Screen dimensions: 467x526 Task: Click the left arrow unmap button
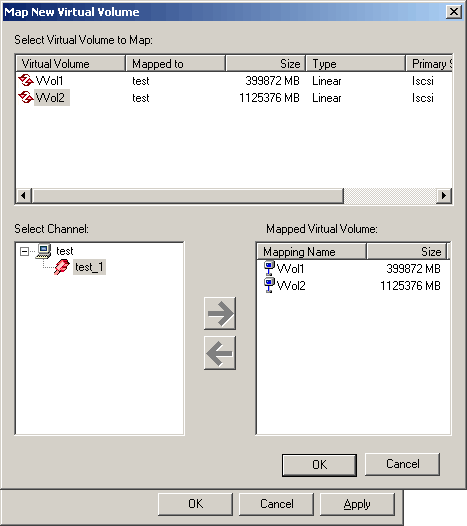220,353
